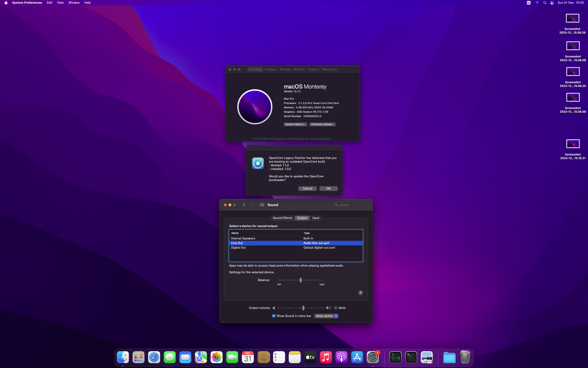Launch the App Store from dock
Image resolution: width=588 pixels, height=368 pixels.
coord(357,357)
